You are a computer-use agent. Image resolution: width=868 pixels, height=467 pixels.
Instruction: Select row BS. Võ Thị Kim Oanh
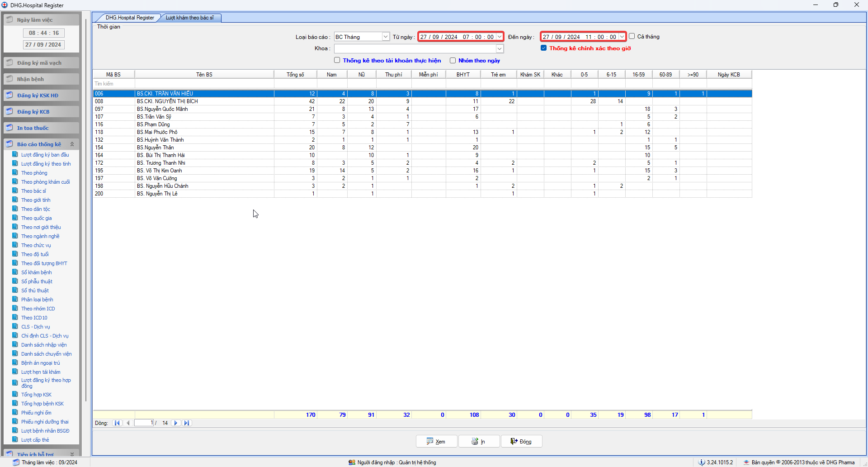click(x=422, y=171)
